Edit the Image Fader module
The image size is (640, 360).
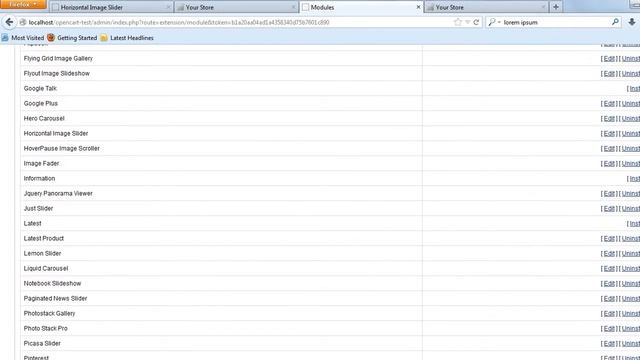[609, 164]
